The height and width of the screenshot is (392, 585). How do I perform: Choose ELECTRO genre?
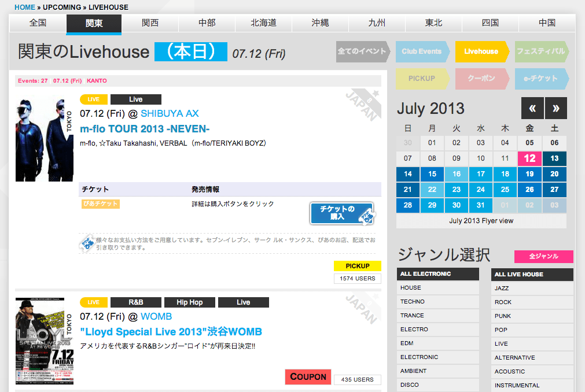point(438,330)
